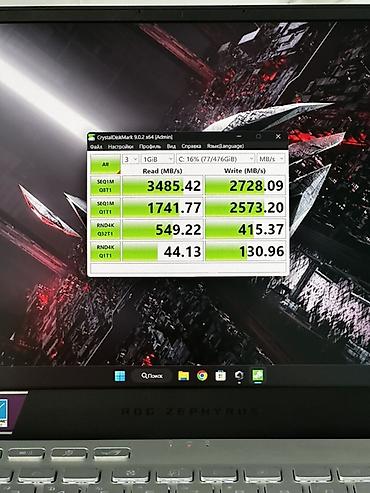The image size is (370, 493).
Task: Click the 2573.20 write result
Action: [245, 208]
